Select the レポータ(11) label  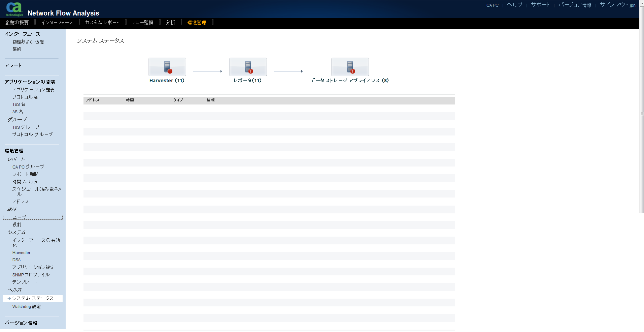pos(247,81)
